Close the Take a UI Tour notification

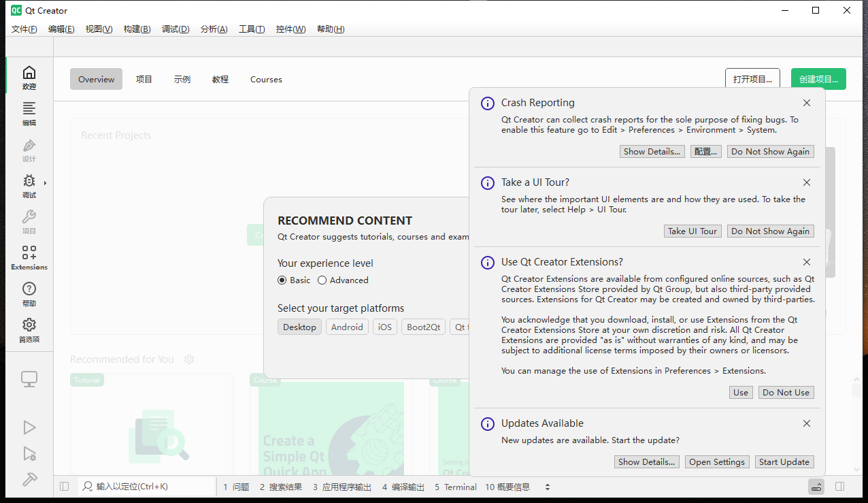tap(807, 182)
